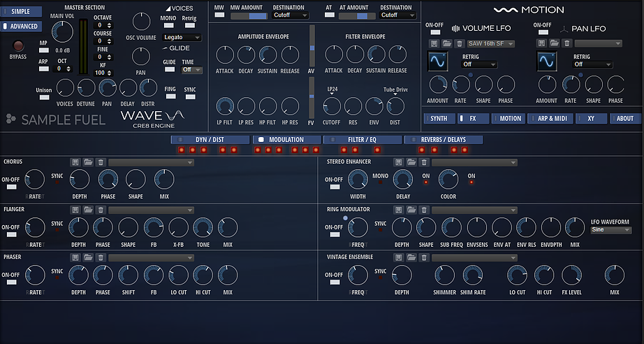Save the Ring Modulator preset
The width and height of the screenshot is (644, 344).
coord(398,210)
